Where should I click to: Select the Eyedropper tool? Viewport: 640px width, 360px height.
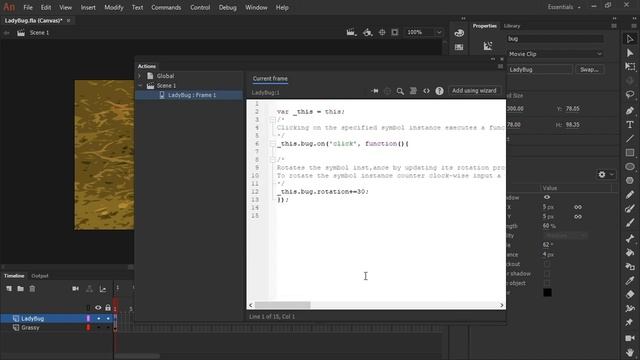click(630, 280)
